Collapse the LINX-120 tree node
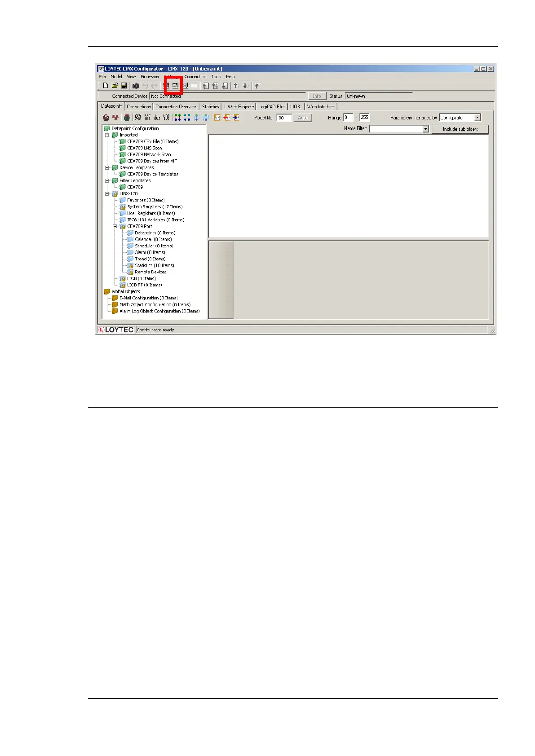 pos(107,194)
